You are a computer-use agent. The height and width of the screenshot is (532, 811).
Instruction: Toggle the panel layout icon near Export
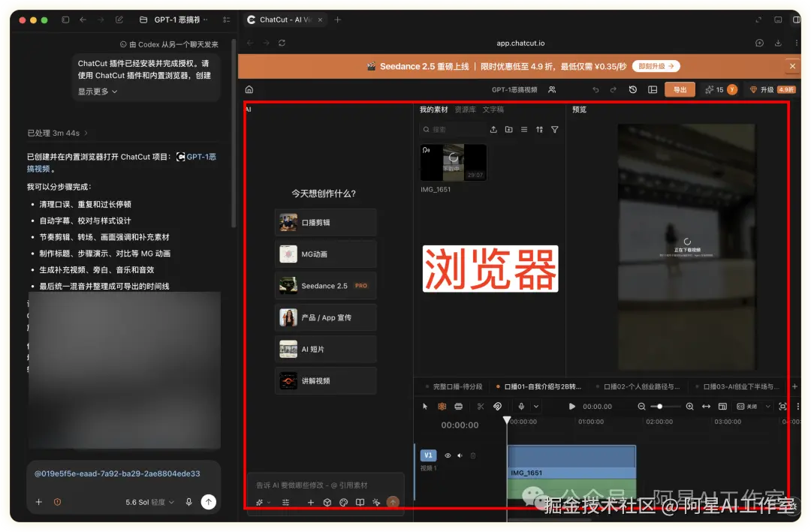[653, 89]
